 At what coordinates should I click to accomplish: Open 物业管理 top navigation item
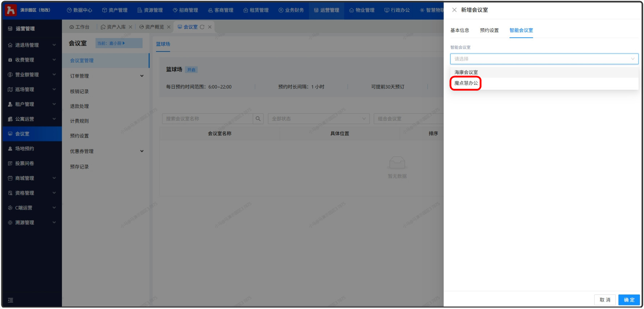[362, 10]
